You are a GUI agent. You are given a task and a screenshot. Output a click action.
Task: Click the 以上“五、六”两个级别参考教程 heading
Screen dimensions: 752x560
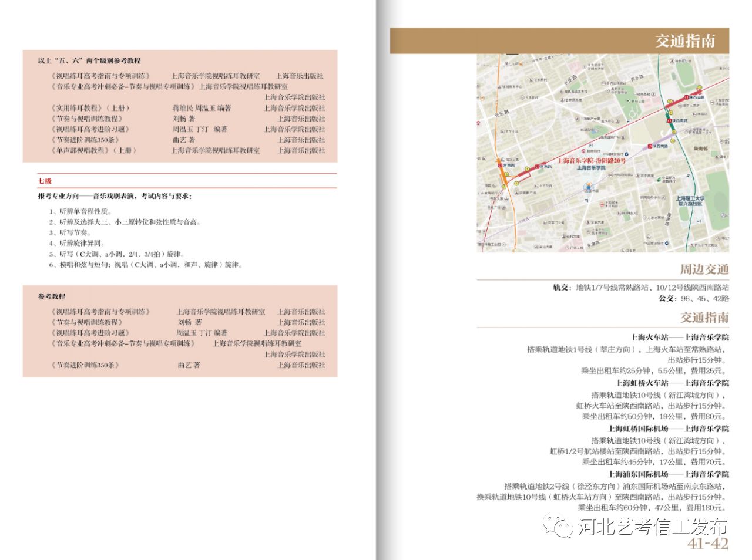click(x=89, y=60)
